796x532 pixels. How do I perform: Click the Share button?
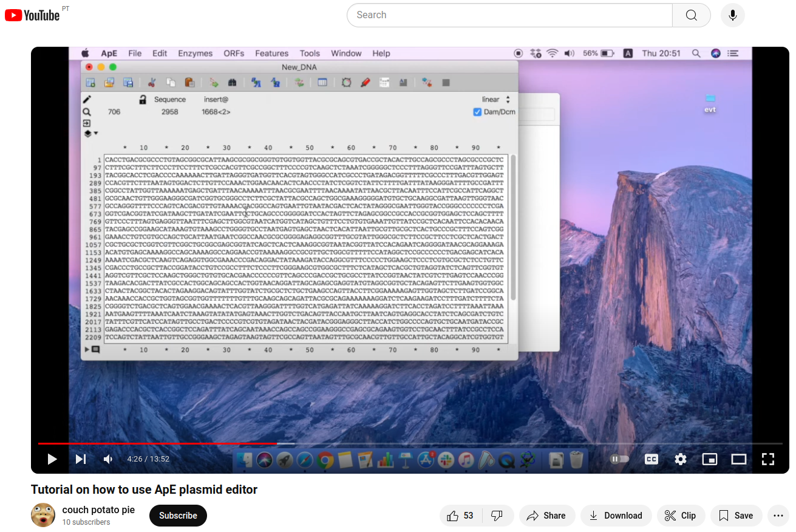click(546, 516)
